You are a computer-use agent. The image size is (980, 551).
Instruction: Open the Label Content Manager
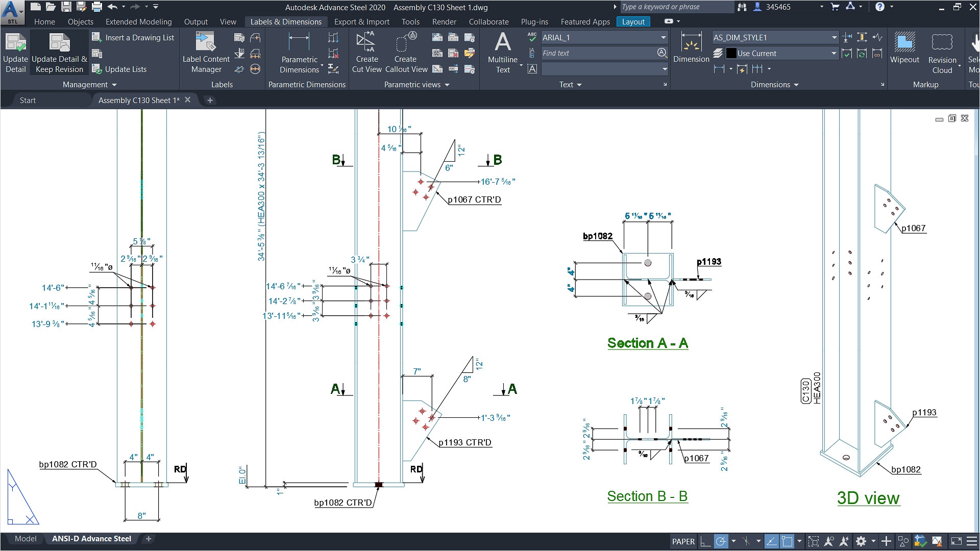click(x=206, y=53)
